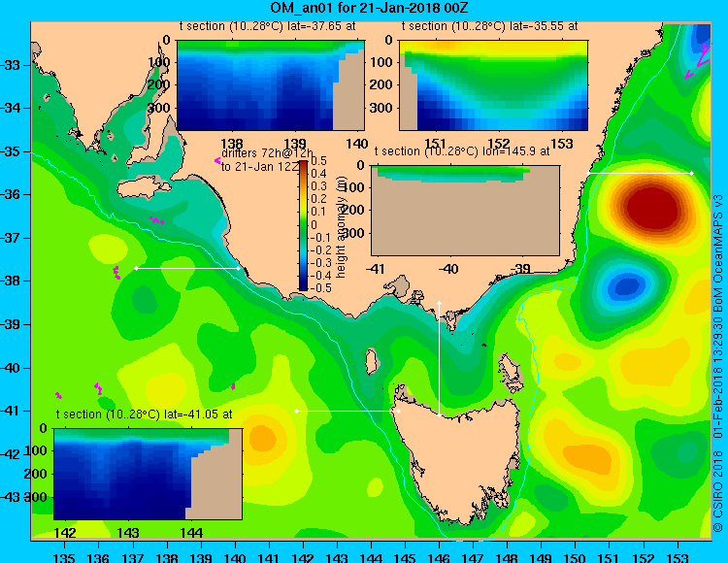Click the magenta drifter track south of Kangaroo Island
728x563 pixels.
click(157, 220)
